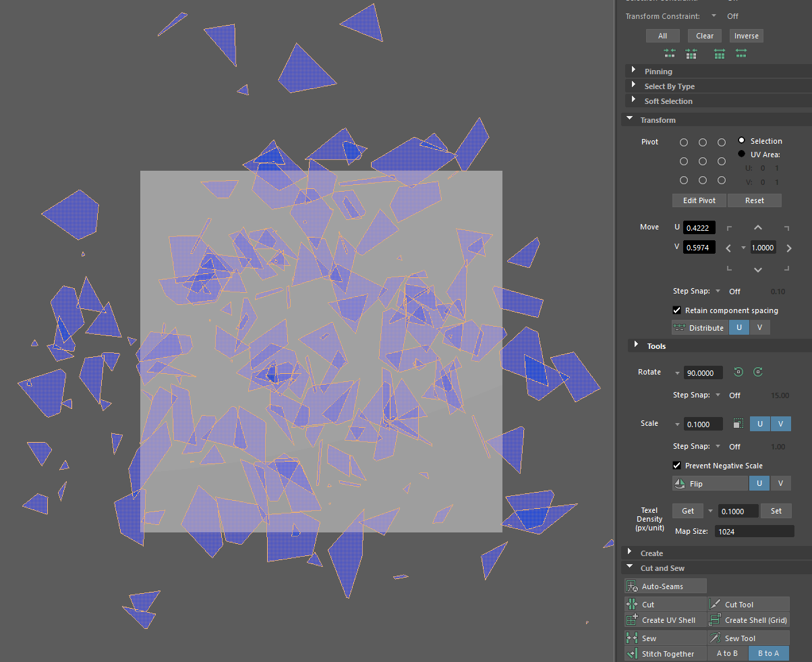Click the Get texel density button
The image size is (812, 662).
(x=688, y=511)
